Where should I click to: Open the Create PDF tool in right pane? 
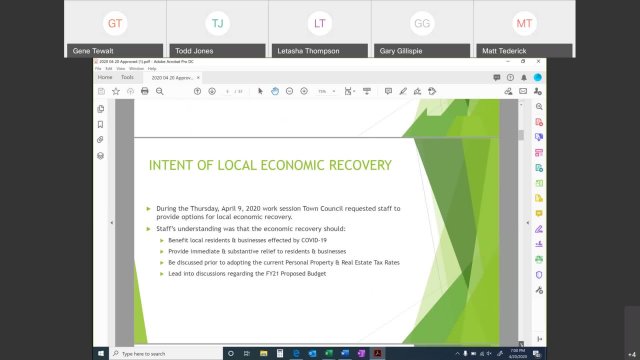[539, 122]
